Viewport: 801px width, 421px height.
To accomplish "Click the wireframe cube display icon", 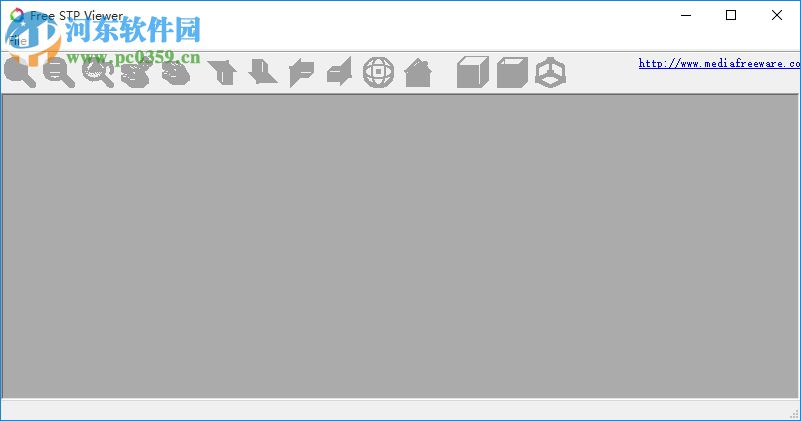I will point(551,73).
